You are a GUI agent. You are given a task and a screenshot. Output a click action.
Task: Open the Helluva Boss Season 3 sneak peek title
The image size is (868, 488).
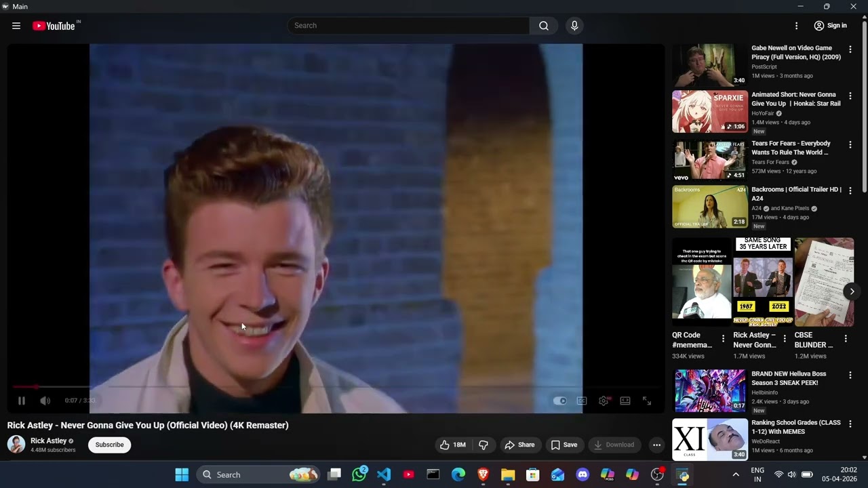pos(789,378)
